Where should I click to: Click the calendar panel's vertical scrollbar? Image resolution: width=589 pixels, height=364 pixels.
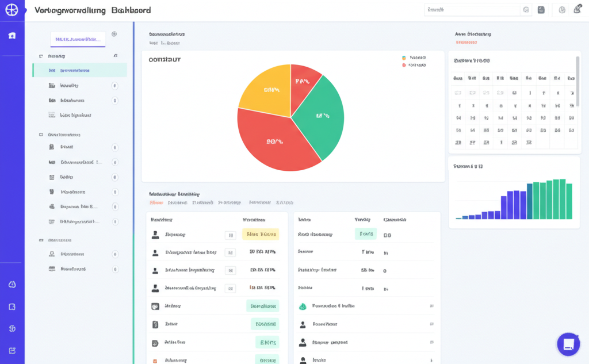tap(577, 81)
